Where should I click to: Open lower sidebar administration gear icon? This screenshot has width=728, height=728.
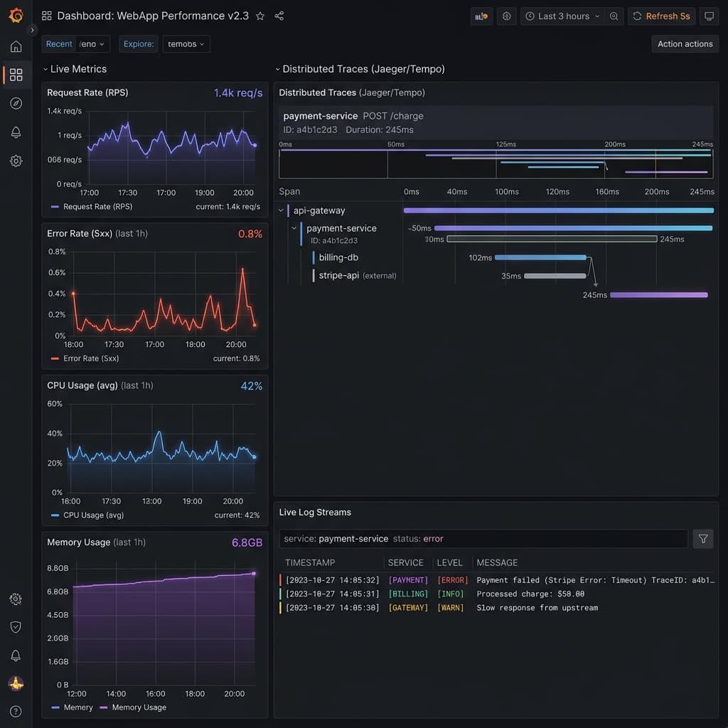coord(16,599)
